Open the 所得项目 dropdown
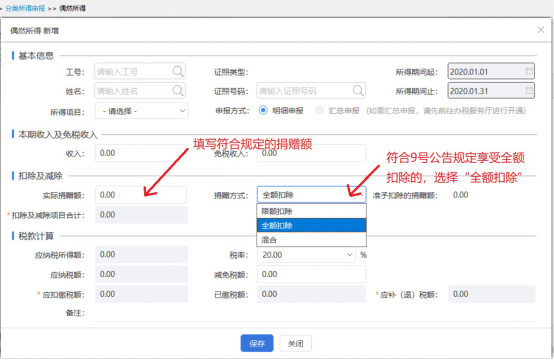 coord(141,111)
